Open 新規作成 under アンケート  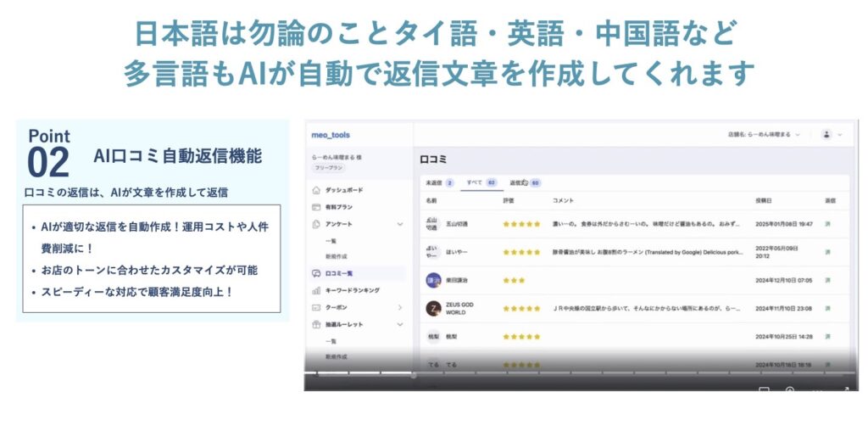tap(337, 256)
